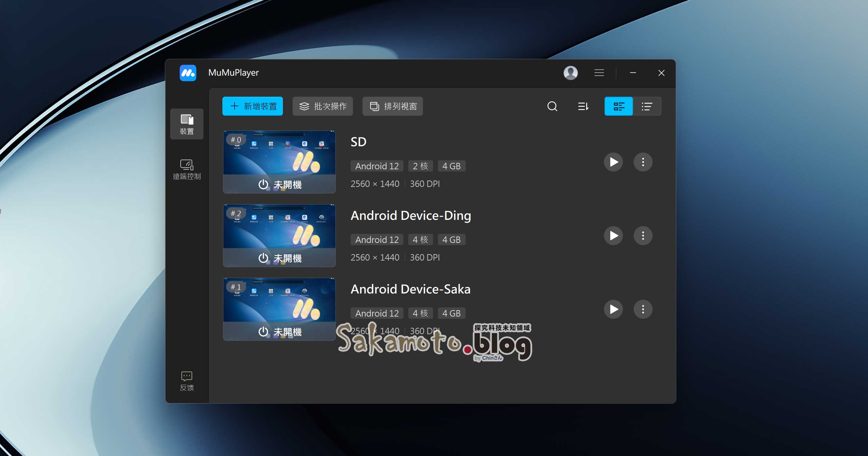Click the 排列視窗 button
Screen dimensions: 868x456
393,106
